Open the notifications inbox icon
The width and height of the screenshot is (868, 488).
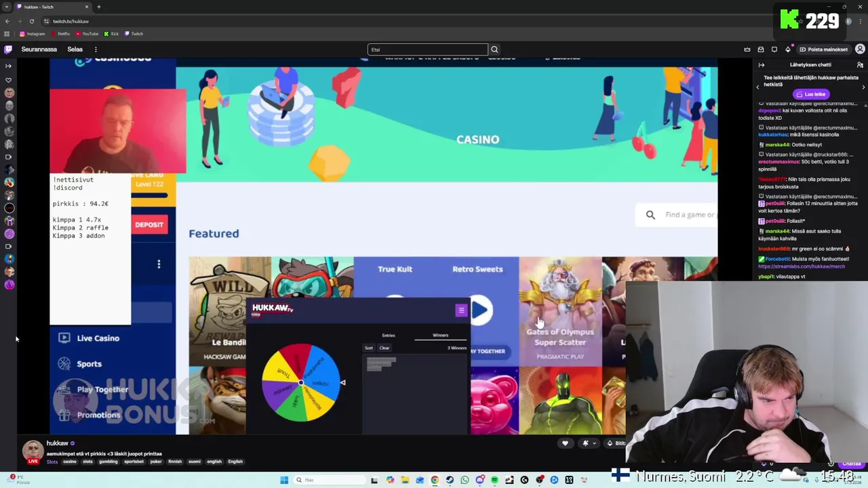[761, 49]
